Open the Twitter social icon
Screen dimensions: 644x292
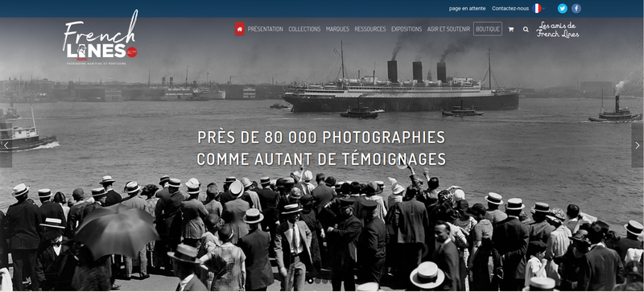point(562,8)
